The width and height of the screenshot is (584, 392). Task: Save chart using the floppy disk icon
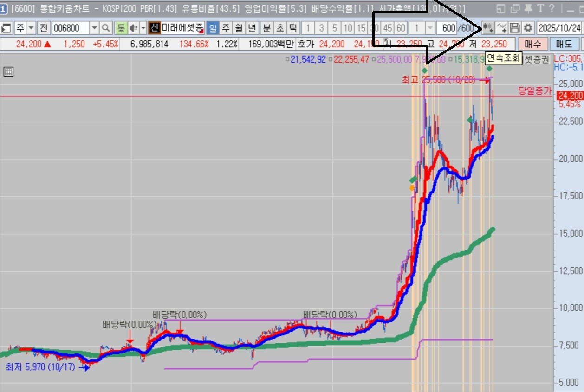coord(514,28)
